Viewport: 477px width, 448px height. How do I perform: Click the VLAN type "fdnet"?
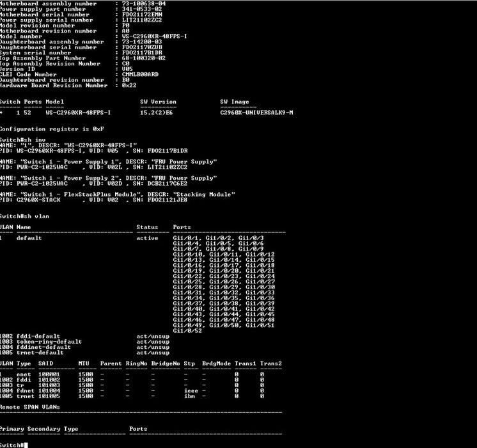26,391
